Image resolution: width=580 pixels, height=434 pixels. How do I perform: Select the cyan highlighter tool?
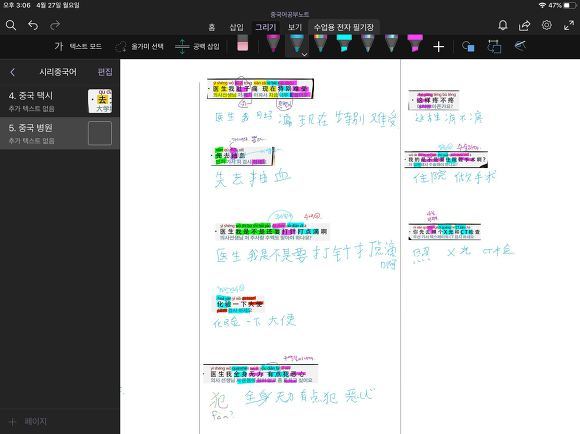click(344, 43)
